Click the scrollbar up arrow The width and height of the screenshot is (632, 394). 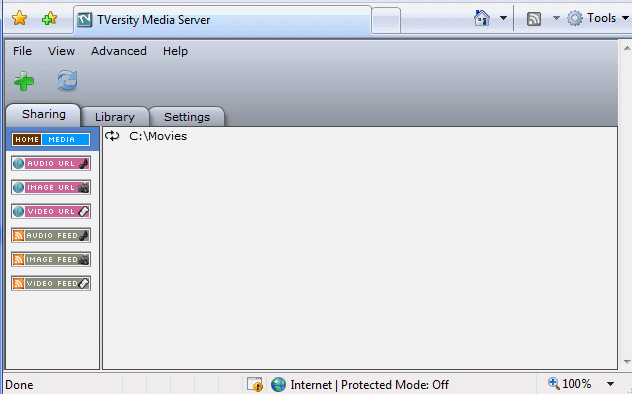[627, 48]
